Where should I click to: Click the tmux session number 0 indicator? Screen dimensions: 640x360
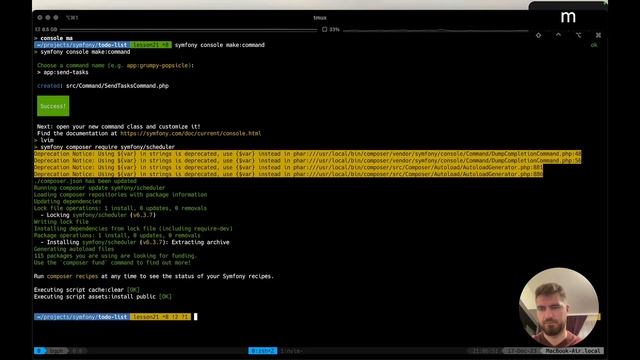coord(39,351)
